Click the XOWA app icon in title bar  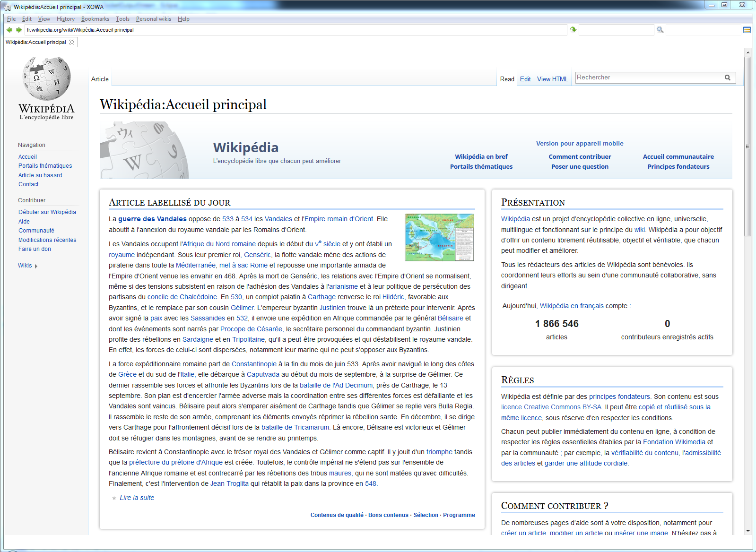click(8, 7)
